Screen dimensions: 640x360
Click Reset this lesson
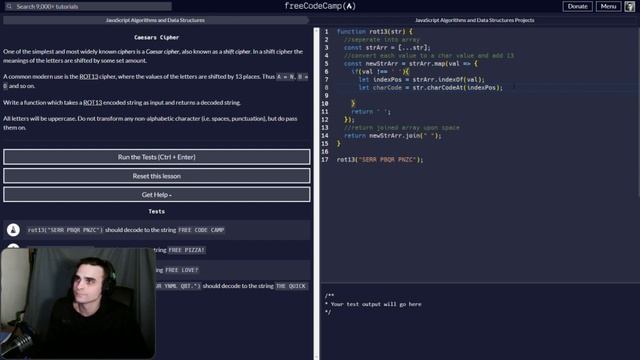(x=157, y=176)
